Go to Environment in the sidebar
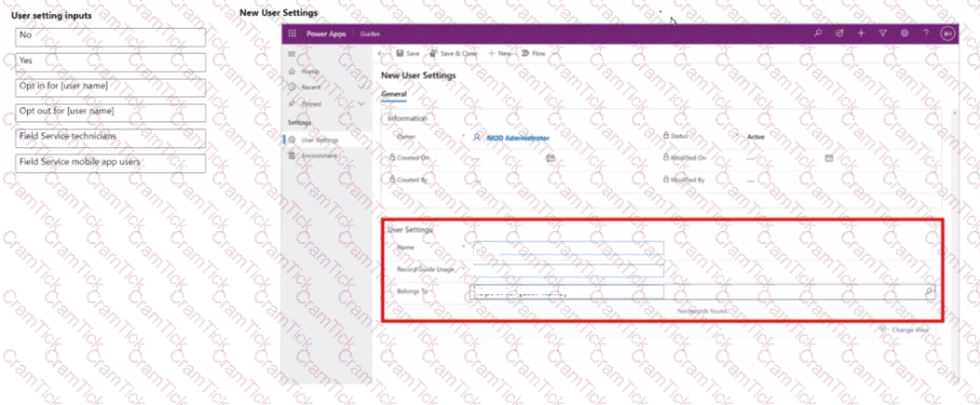Image resolution: width=980 pixels, height=405 pixels. 319,155
